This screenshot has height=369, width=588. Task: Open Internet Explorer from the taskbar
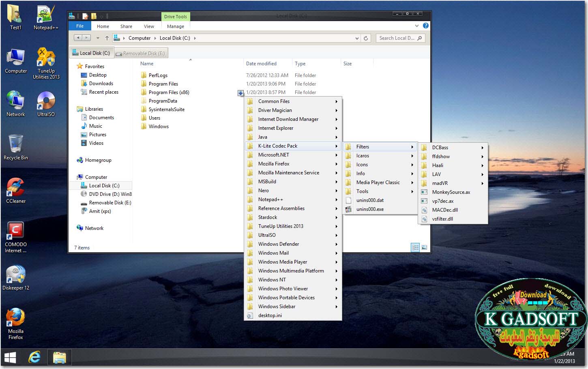tap(34, 357)
